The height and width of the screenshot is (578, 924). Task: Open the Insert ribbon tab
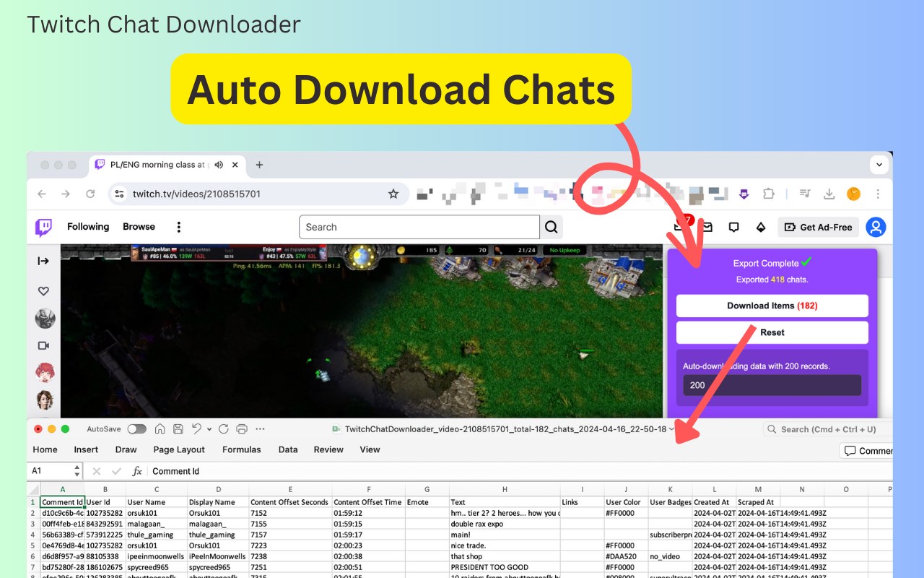86,449
